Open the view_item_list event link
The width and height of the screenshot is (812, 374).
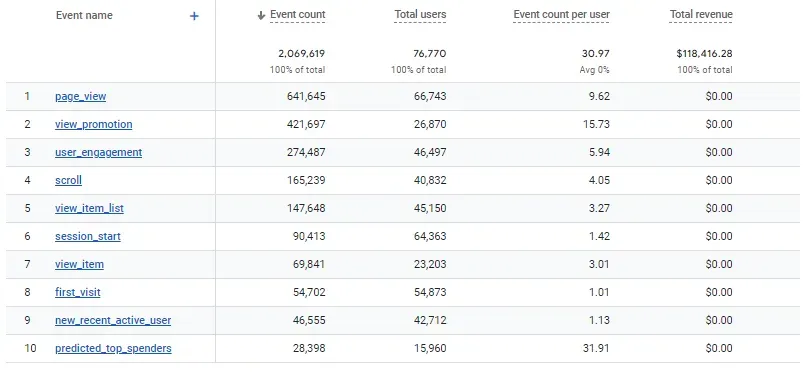coord(90,208)
